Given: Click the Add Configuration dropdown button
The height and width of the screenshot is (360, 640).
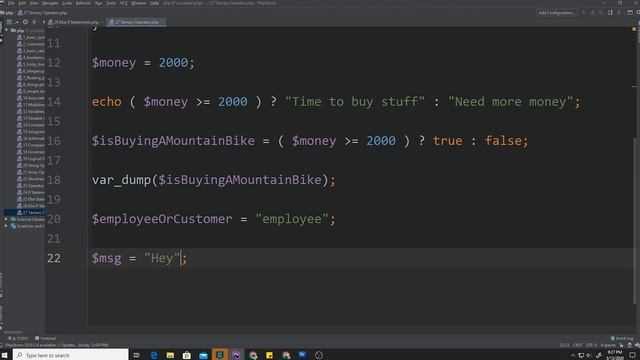Looking at the screenshot, I should (556, 13).
